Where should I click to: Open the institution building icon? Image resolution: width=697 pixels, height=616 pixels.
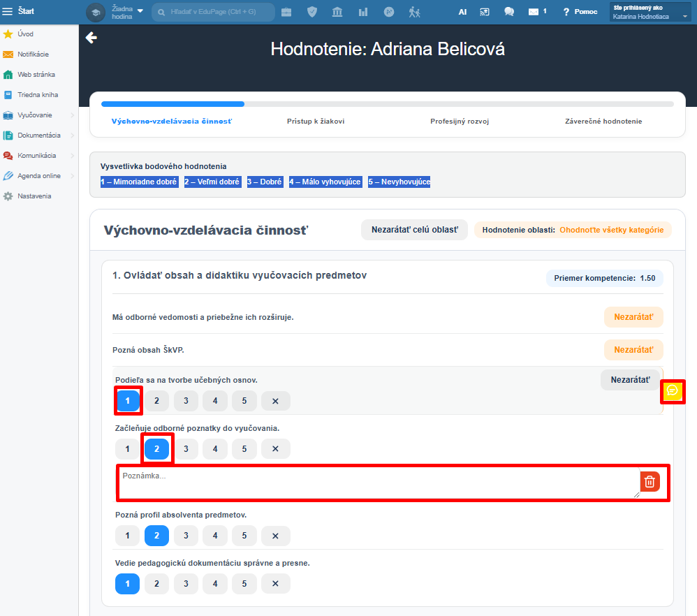point(337,12)
